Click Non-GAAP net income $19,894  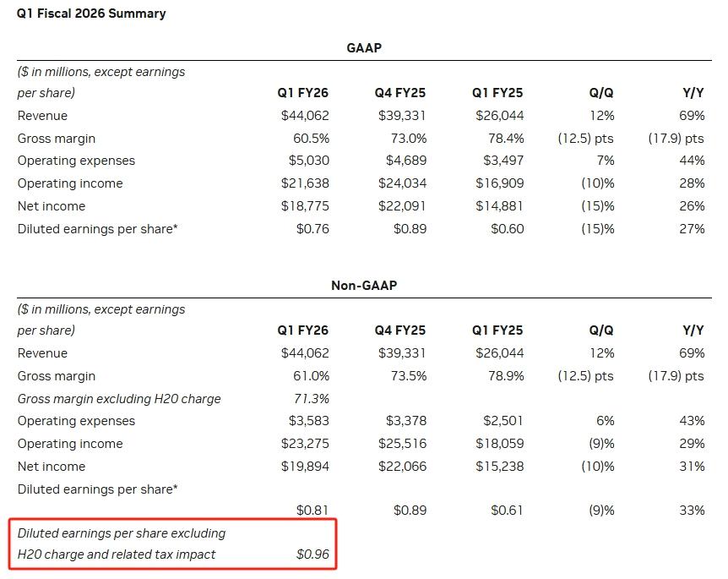[x=305, y=467]
